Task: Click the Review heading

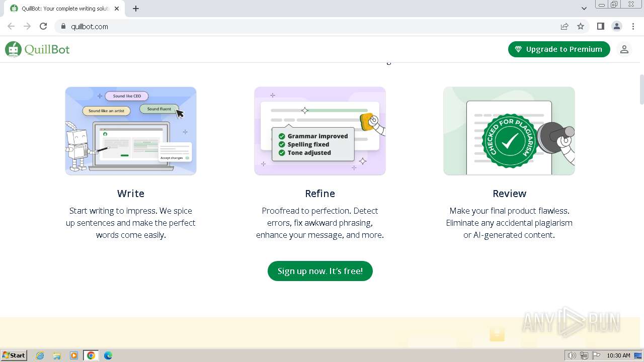Action: 509,194
